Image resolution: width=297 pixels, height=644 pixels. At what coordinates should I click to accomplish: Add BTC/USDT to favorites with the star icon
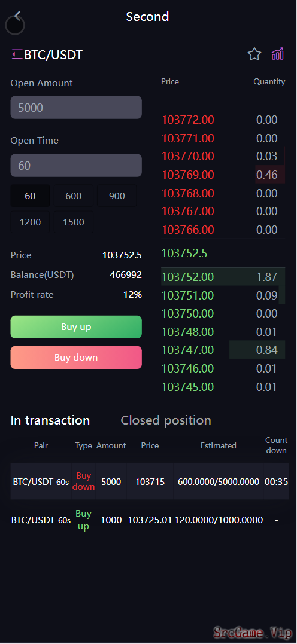pyautogui.click(x=254, y=54)
